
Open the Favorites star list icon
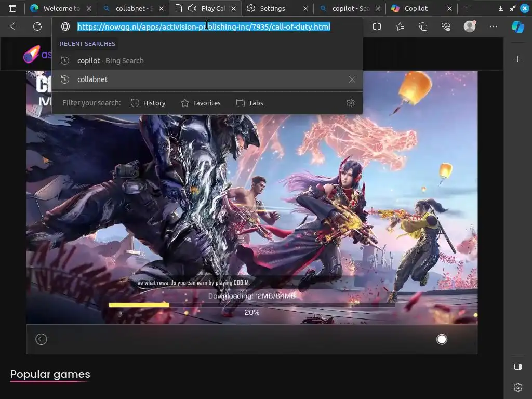pyautogui.click(x=400, y=26)
